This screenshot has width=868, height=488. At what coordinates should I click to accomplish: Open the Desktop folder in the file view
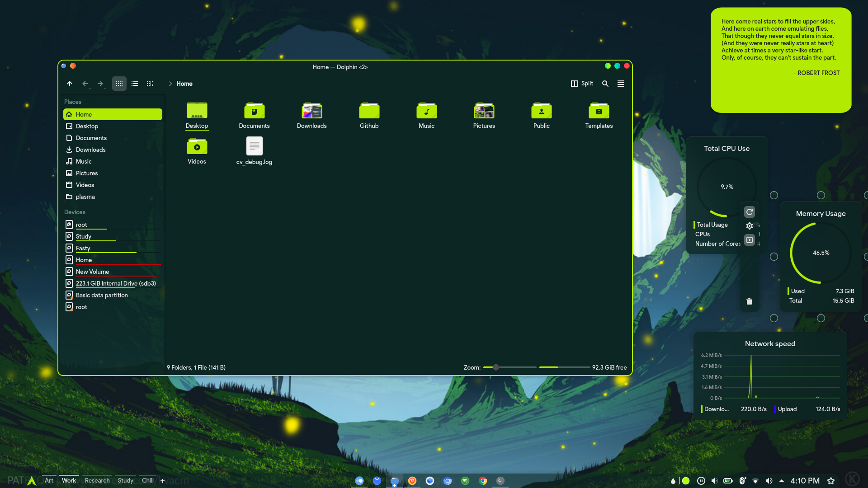(x=197, y=116)
